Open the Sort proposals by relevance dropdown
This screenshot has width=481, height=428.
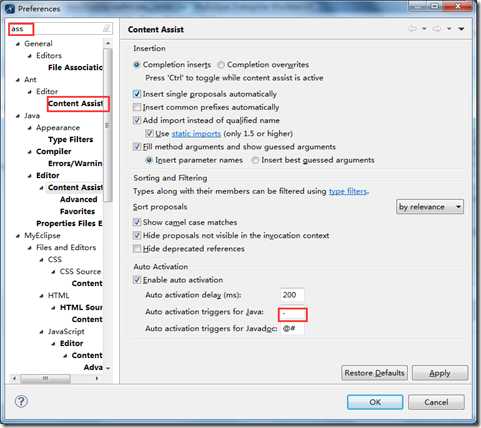(x=430, y=207)
